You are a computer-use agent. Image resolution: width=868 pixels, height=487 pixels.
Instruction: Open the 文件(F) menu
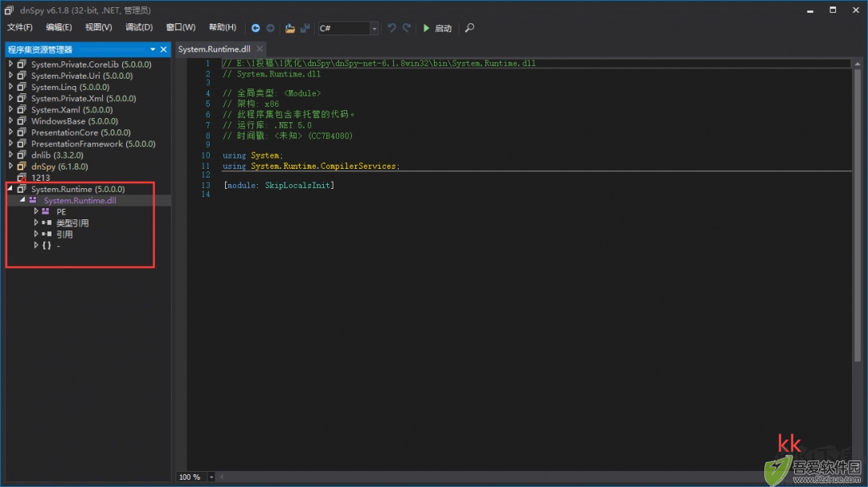click(x=20, y=27)
